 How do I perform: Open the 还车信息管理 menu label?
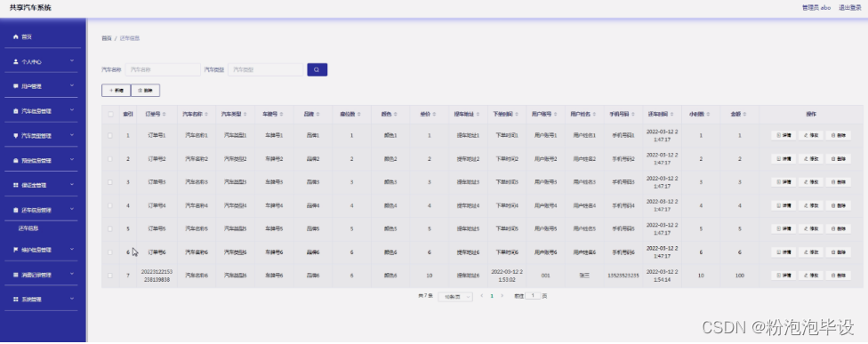(36, 210)
